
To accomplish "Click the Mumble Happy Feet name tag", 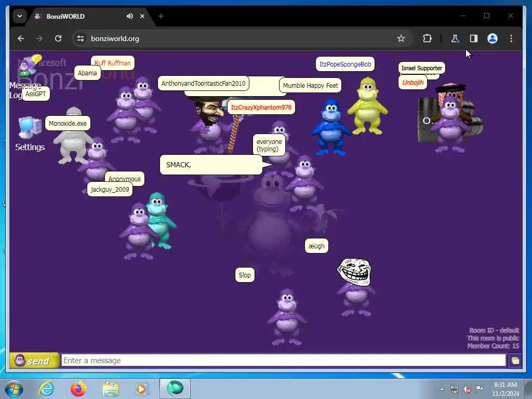I will click(x=310, y=86).
